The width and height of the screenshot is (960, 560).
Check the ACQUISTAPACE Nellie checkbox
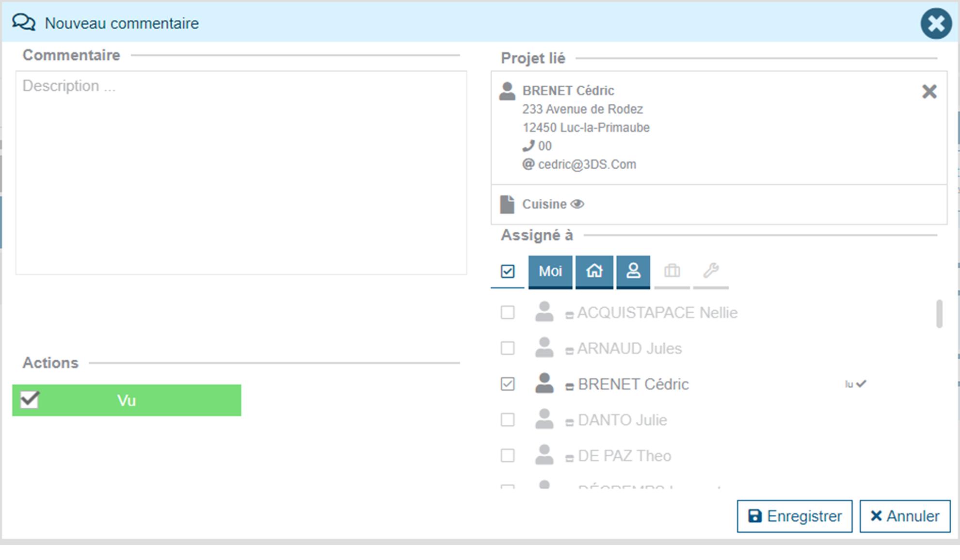[507, 313]
